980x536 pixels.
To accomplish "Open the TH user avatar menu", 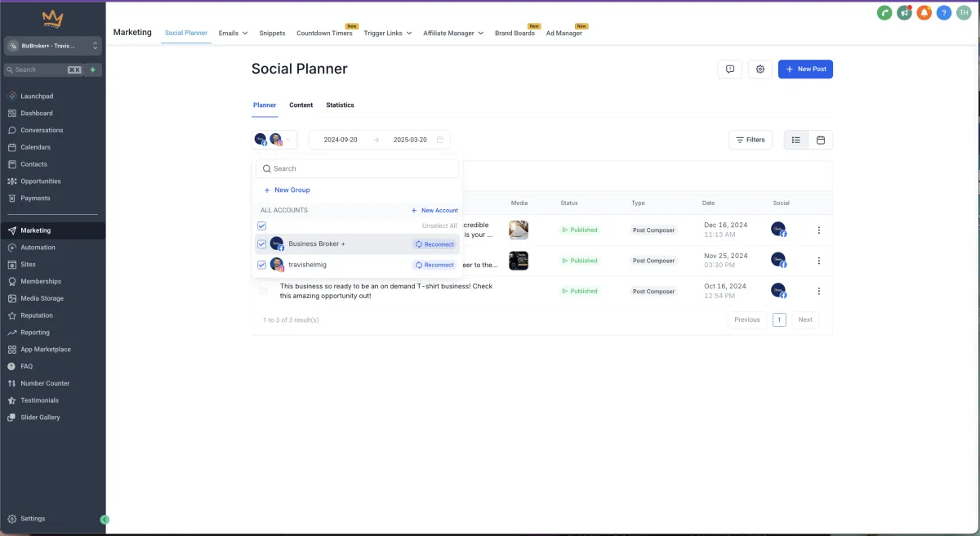I will tap(964, 13).
